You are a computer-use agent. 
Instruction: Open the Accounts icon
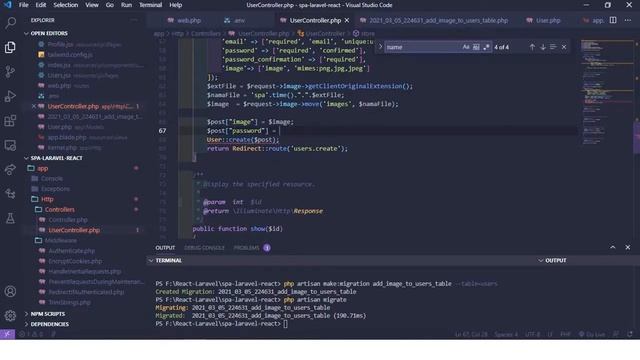pyautogui.click(x=10, y=291)
